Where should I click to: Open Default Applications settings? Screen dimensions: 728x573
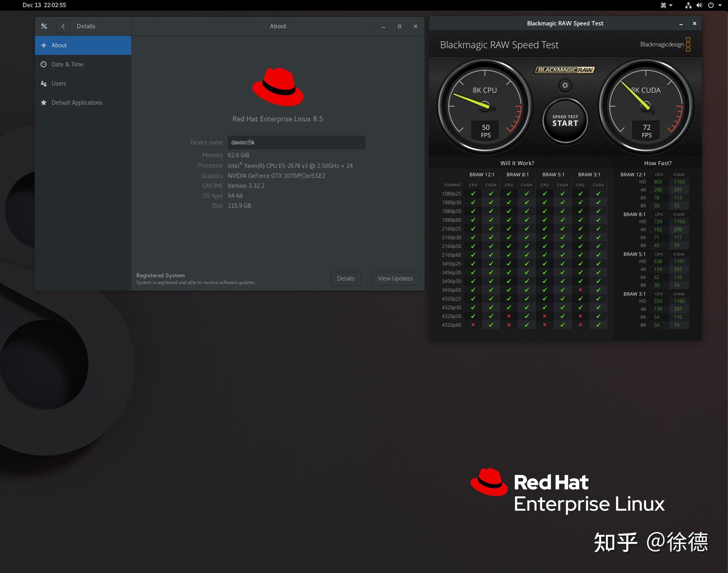(x=83, y=103)
